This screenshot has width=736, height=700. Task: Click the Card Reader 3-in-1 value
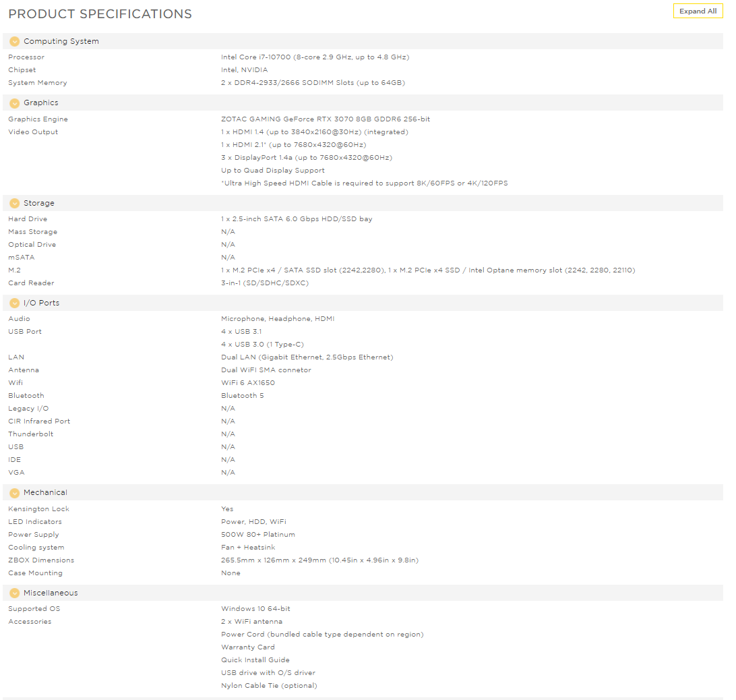point(265,283)
